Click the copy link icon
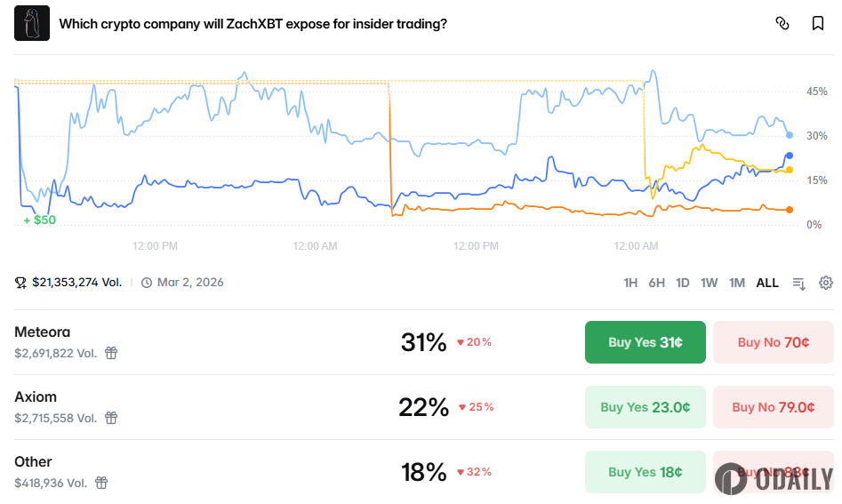The image size is (842, 504). click(782, 24)
